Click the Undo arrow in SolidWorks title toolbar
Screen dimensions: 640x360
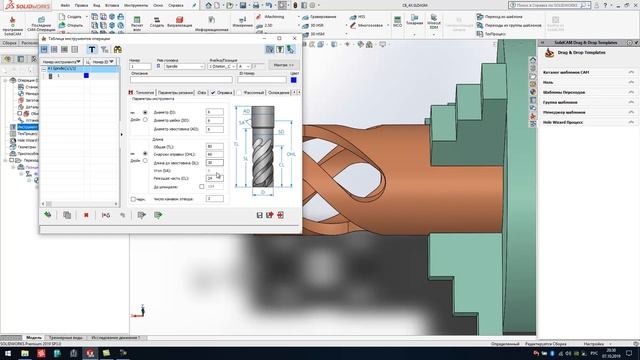(x=269, y=5)
